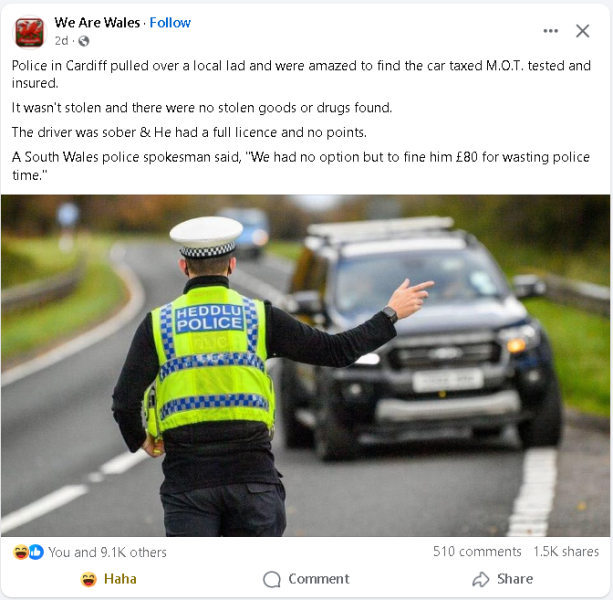Follow the We Are Wales page
This screenshot has width=613, height=600.
click(170, 23)
